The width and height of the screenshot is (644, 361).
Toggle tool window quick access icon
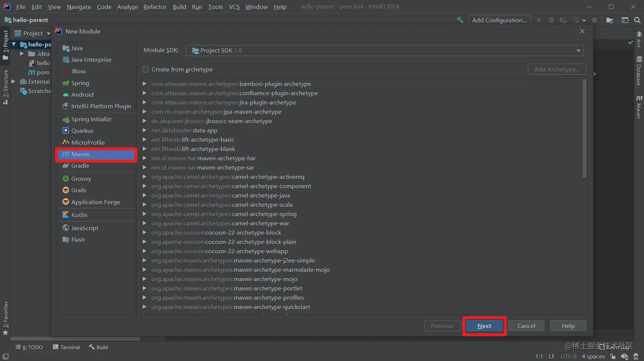tap(6, 356)
